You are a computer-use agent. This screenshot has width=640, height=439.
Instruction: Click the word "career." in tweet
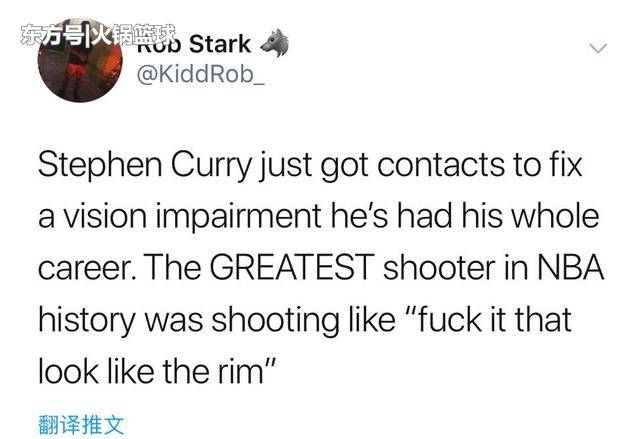point(88,269)
